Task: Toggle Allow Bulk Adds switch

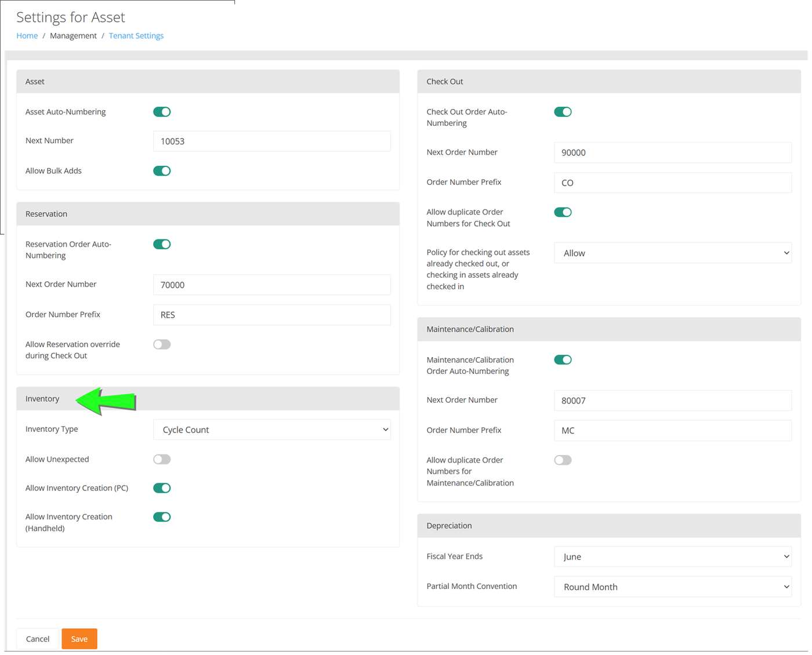Action: click(162, 171)
